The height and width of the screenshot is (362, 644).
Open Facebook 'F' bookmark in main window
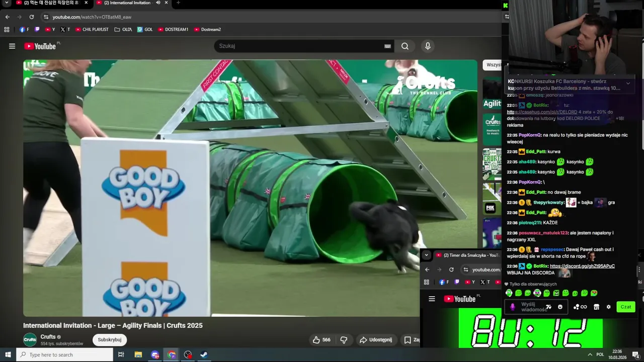click(x=24, y=29)
